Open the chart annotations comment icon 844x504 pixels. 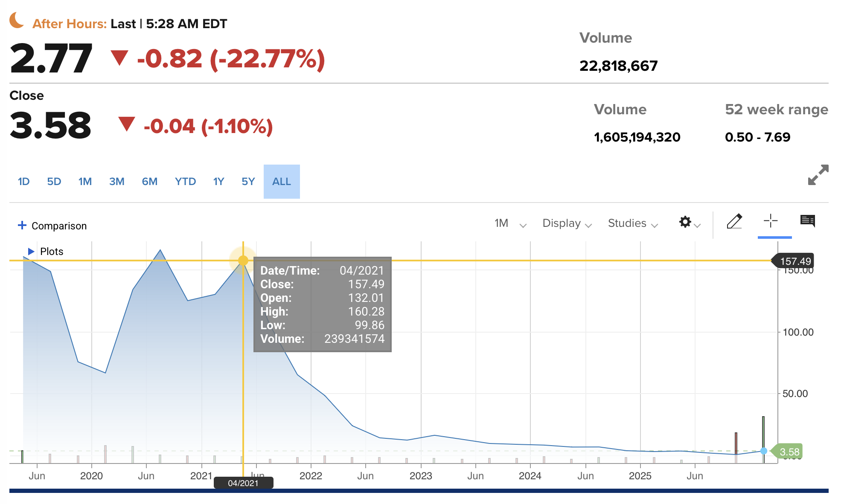click(x=807, y=221)
